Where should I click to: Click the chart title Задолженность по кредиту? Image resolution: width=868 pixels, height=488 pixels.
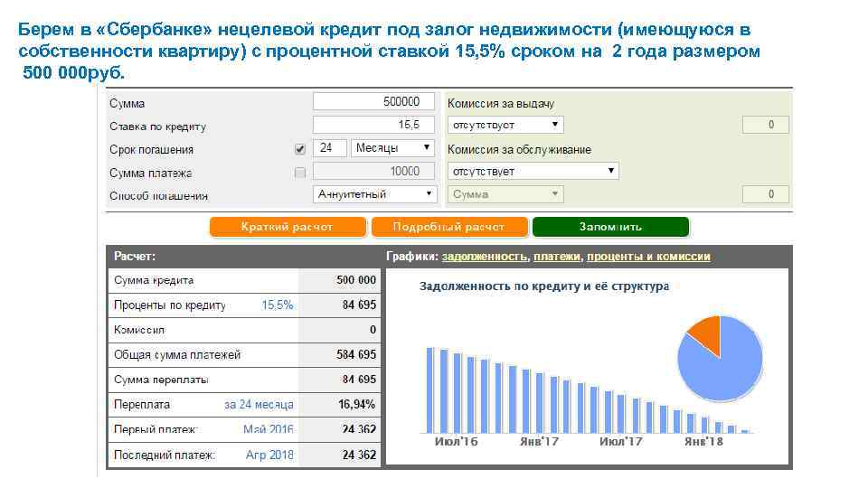click(544, 286)
